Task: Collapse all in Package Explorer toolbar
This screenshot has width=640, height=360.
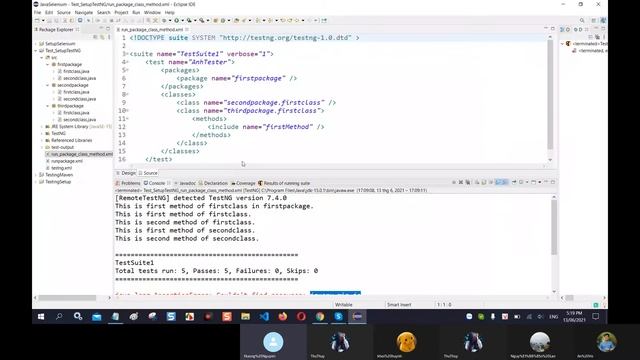Action: 95,37
